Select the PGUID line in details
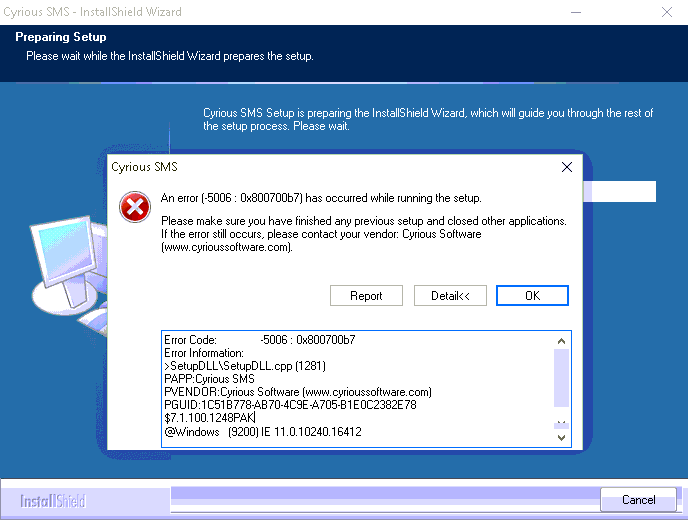 290,405
